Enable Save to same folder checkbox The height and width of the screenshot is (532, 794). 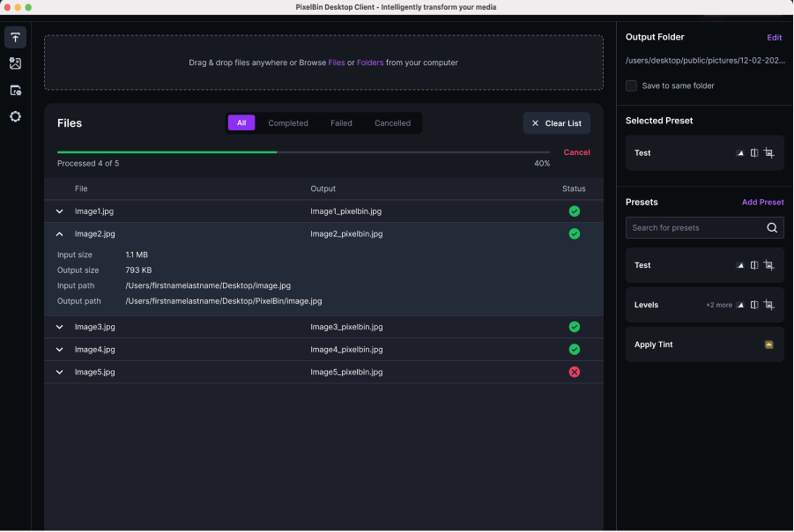tap(631, 85)
